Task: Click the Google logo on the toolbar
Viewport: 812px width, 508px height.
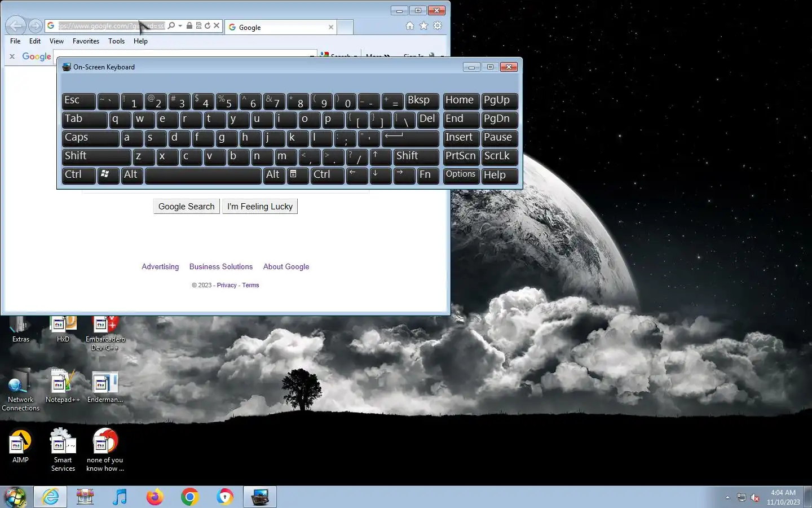Action: click(37, 56)
